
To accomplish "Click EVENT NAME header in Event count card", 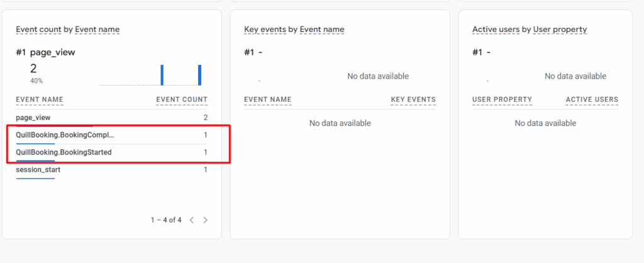I will pos(40,100).
